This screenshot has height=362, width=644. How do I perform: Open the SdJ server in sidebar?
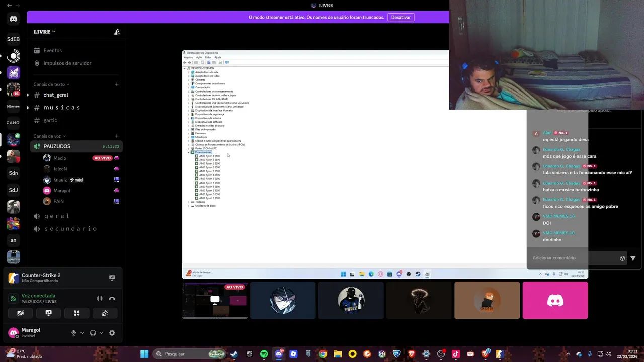(14, 190)
